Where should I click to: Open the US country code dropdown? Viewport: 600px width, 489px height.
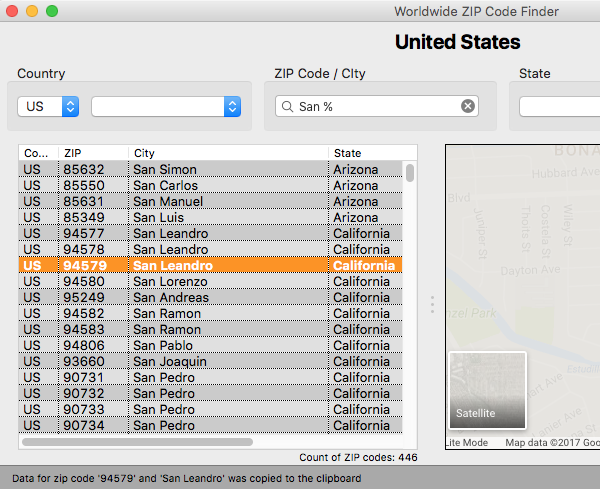48,106
